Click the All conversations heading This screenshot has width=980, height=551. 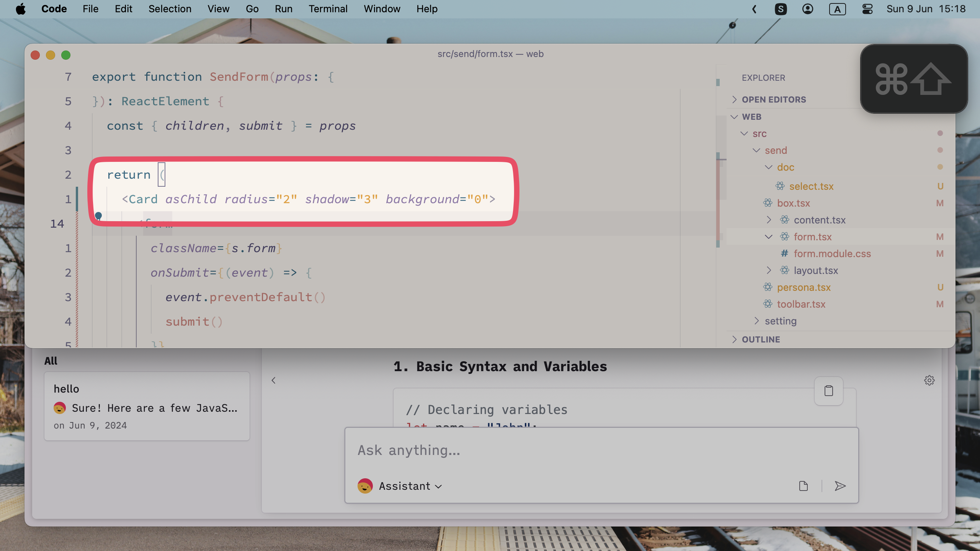pyautogui.click(x=51, y=361)
